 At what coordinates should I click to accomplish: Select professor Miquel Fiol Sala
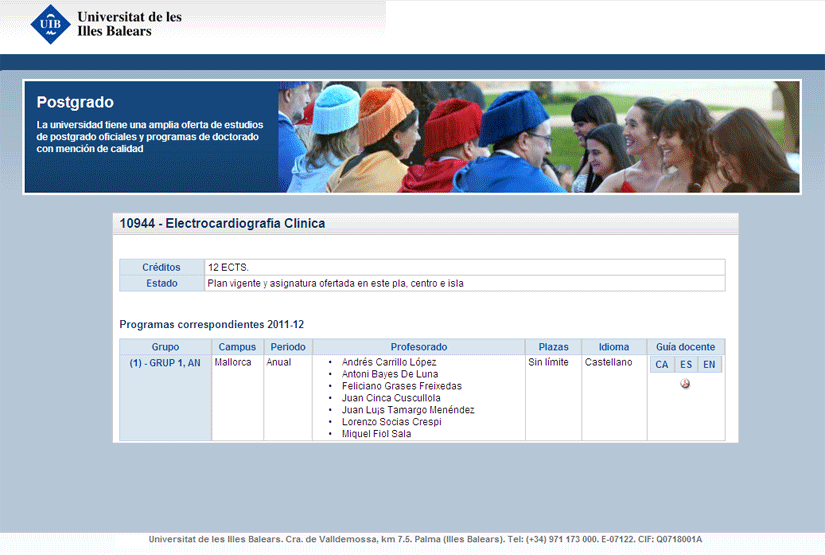tap(376, 434)
